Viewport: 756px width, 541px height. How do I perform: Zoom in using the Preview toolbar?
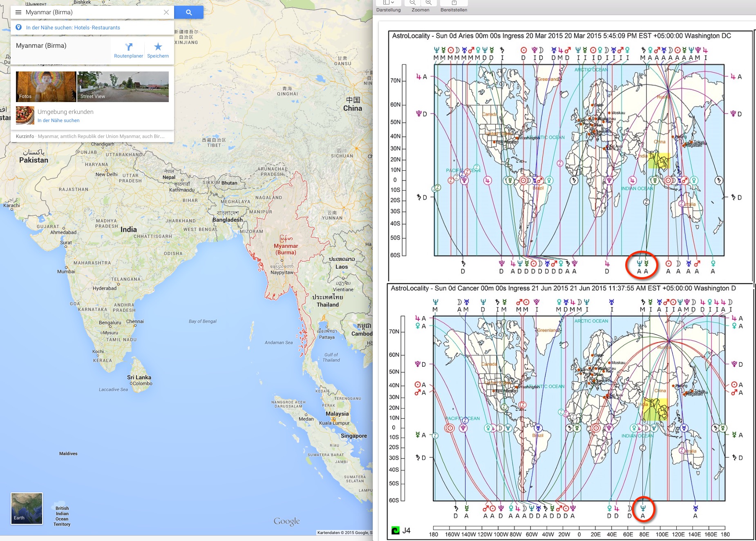click(428, 2)
